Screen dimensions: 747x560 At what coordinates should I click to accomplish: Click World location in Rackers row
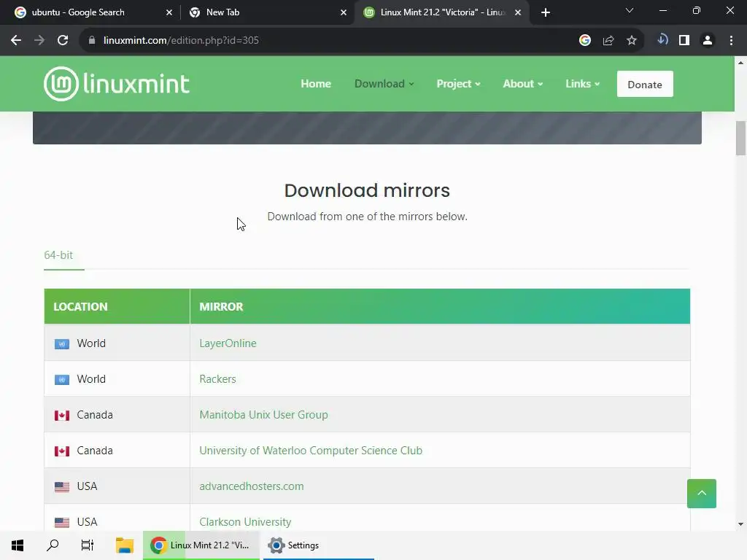click(91, 379)
